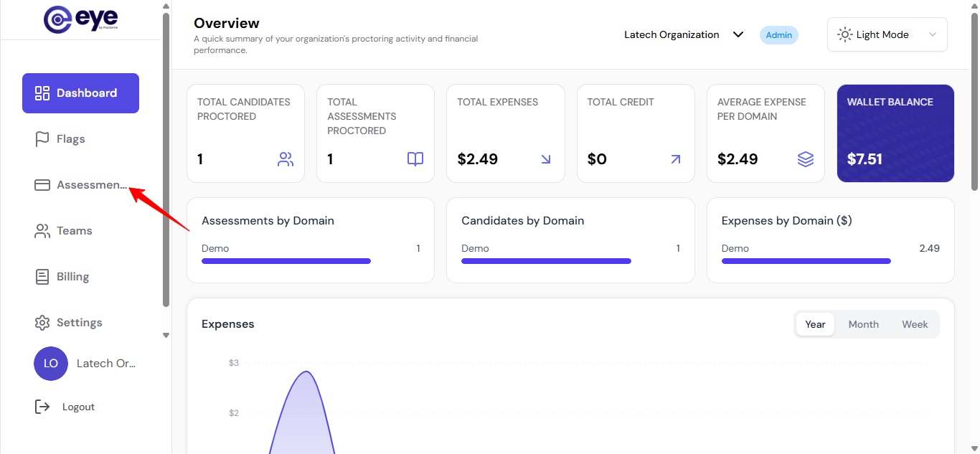
Task: Click the page scrollbar up arrow
Action: (974, 6)
